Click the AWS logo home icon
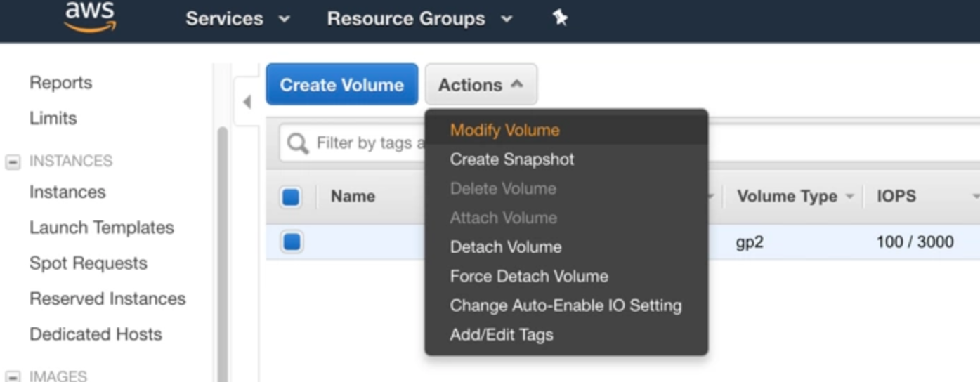 91,17
